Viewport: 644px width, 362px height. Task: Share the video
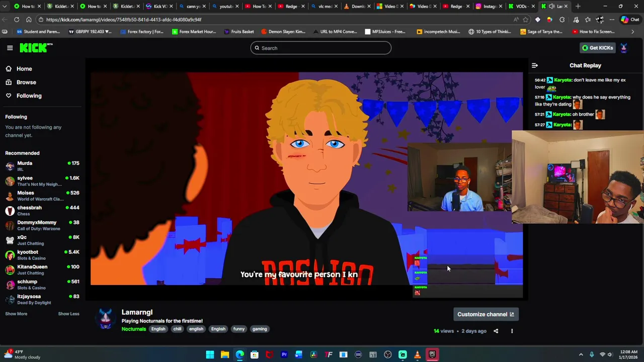coord(496,331)
